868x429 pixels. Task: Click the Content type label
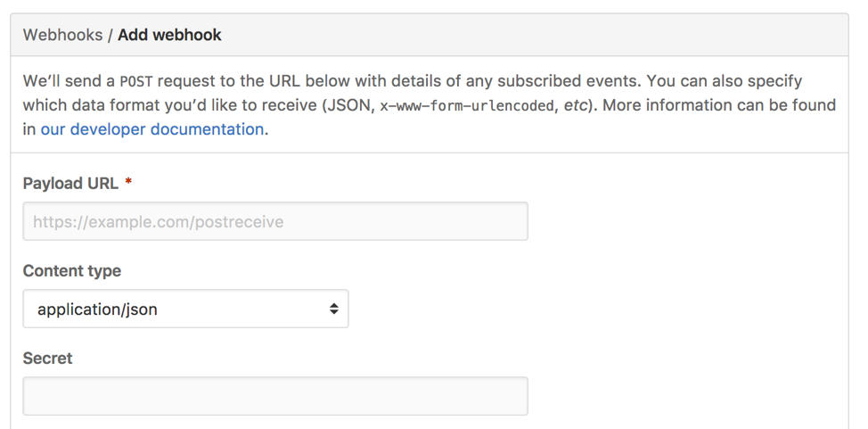[x=72, y=271]
